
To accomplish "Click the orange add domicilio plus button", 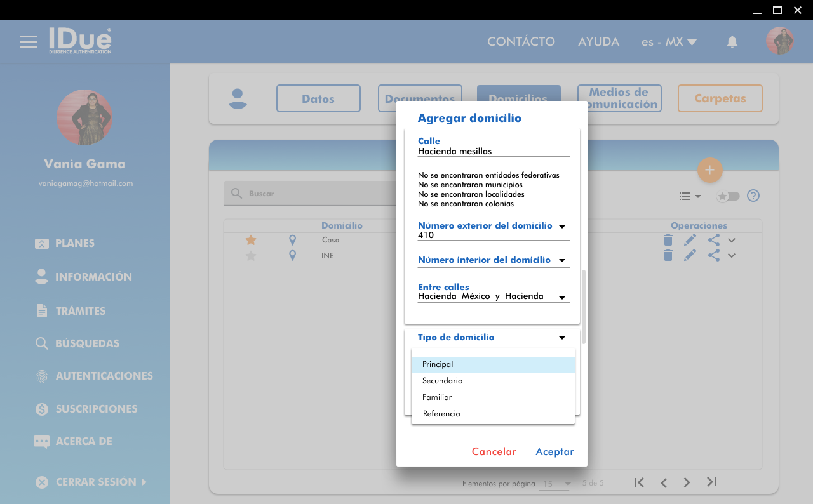I will point(709,170).
